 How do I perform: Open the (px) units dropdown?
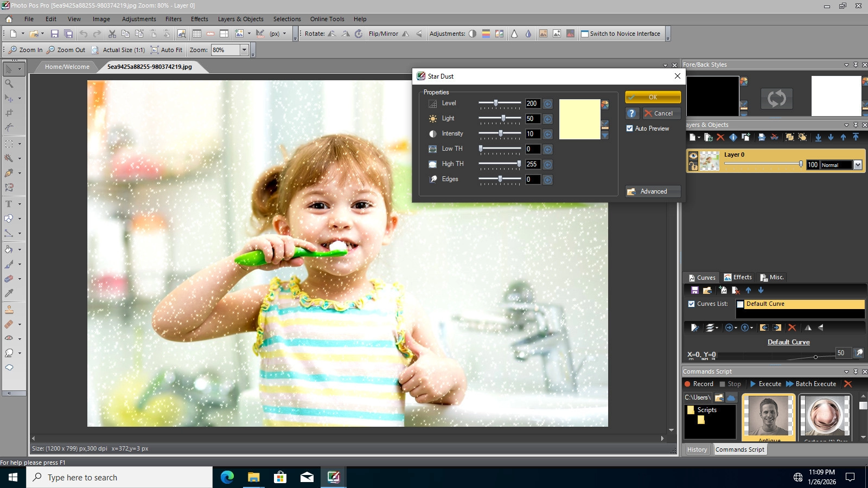(x=284, y=34)
